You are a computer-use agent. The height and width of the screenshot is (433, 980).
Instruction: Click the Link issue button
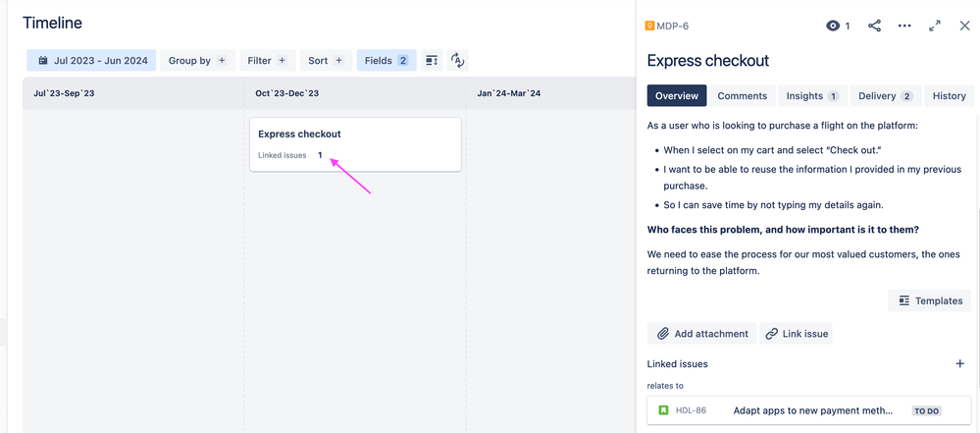coord(797,334)
